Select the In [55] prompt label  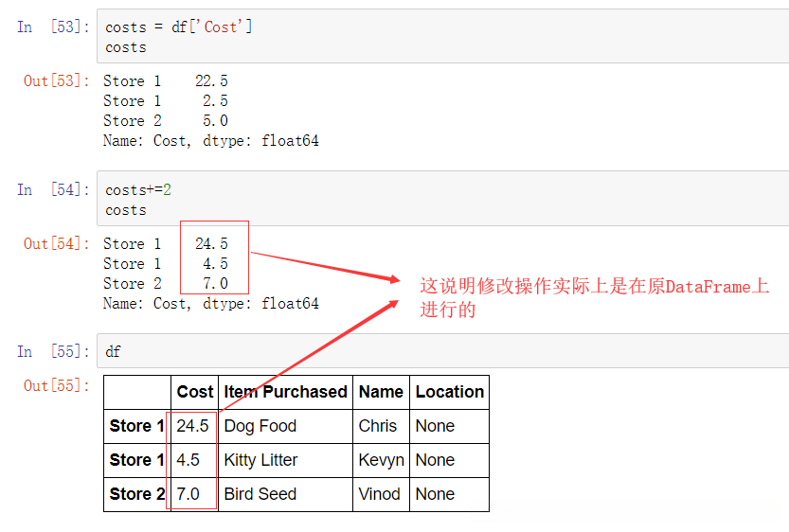[53, 351]
